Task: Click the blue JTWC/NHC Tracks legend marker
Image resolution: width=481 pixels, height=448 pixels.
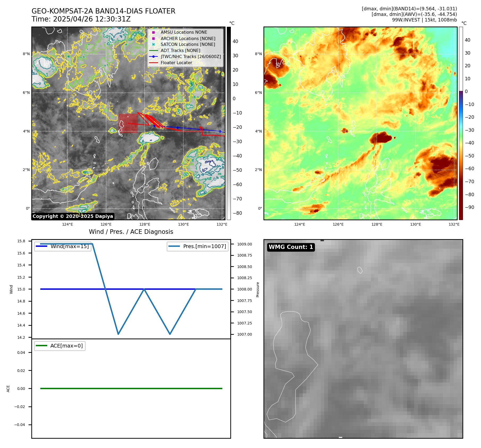Action: (153, 56)
